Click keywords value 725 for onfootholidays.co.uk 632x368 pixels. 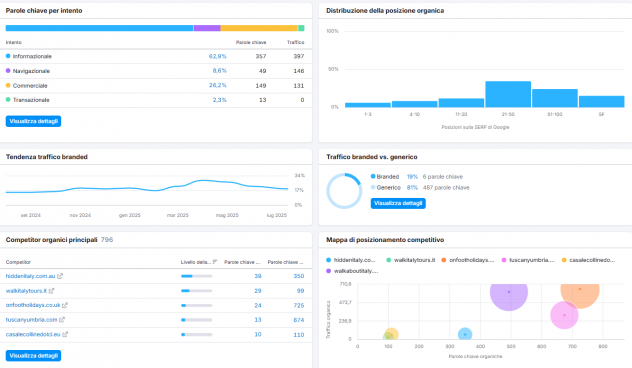point(299,306)
